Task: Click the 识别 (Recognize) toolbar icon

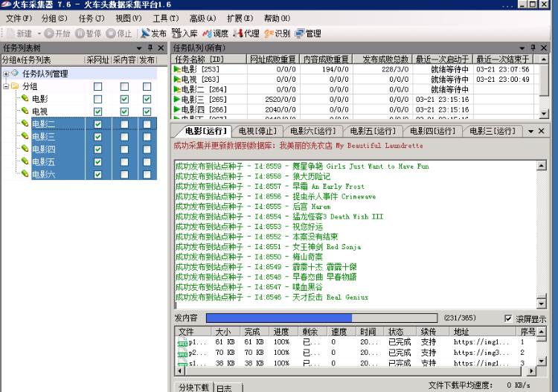Action: coord(277,33)
